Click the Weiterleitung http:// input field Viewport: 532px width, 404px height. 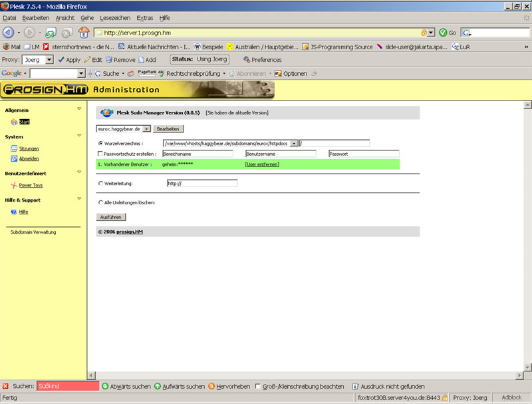[x=202, y=183]
